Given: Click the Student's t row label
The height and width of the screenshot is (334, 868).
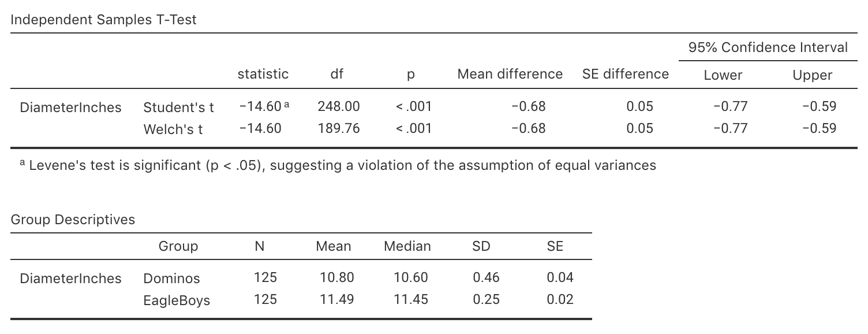Looking at the screenshot, I should point(178,107).
